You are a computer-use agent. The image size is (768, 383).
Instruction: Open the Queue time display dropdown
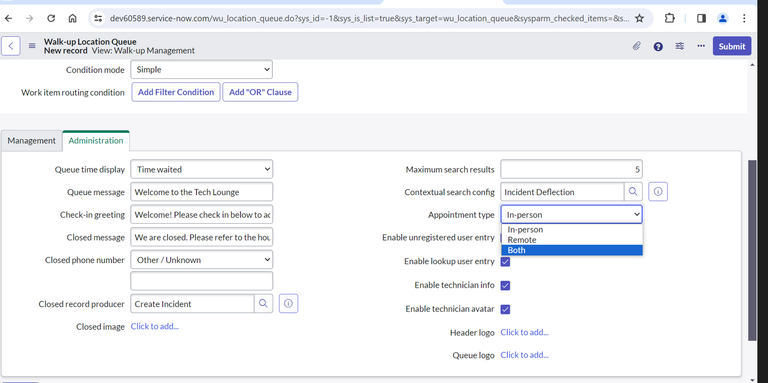(201, 169)
